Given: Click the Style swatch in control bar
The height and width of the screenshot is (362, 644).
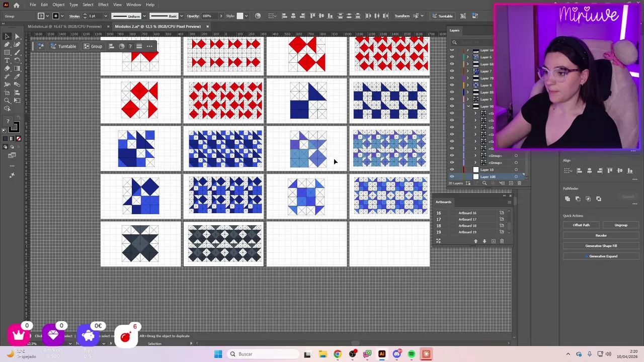Looking at the screenshot, I should coord(239,16).
